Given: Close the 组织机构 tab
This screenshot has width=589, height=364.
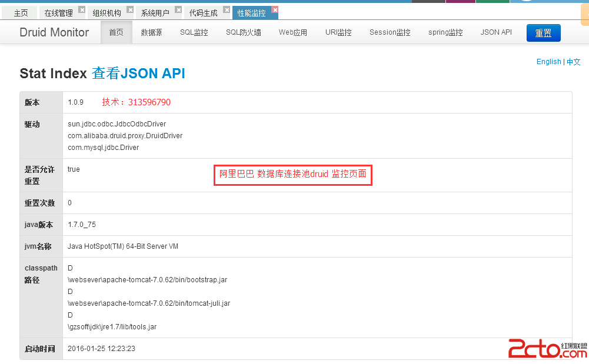Looking at the screenshot, I should [130, 10].
